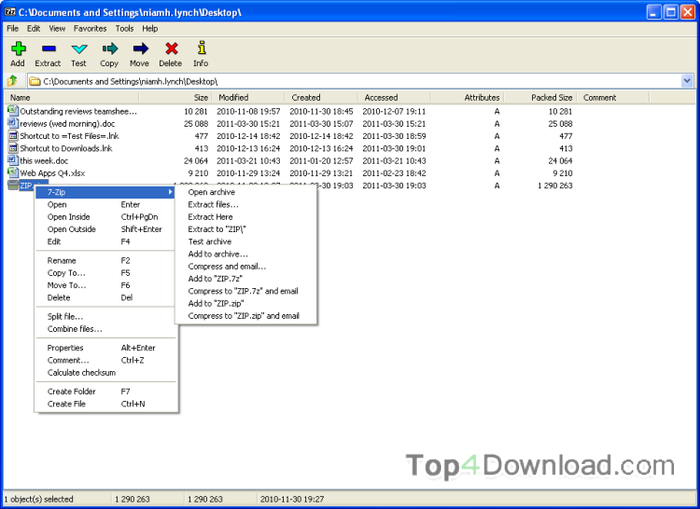Click icon of reviews (wed morning).doc
Image resolution: width=700 pixels, height=509 pixels.
[12, 123]
